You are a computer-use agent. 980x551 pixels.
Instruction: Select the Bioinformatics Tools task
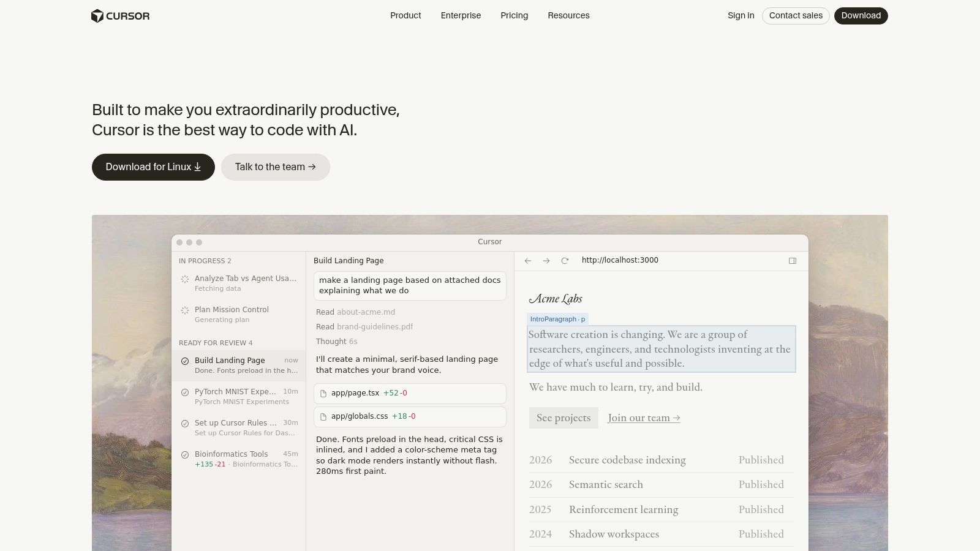tap(239, 459)
